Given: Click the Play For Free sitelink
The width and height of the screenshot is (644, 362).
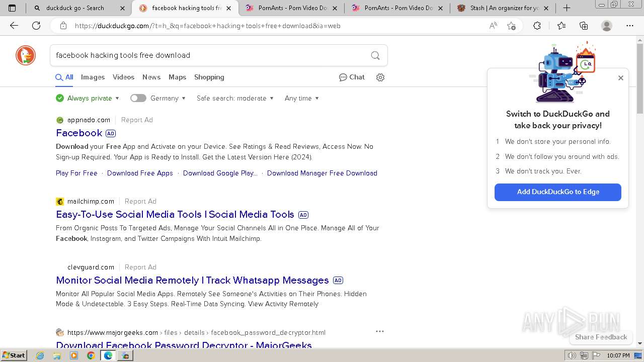Looking at the screenshot, I should tap(76, 173).
